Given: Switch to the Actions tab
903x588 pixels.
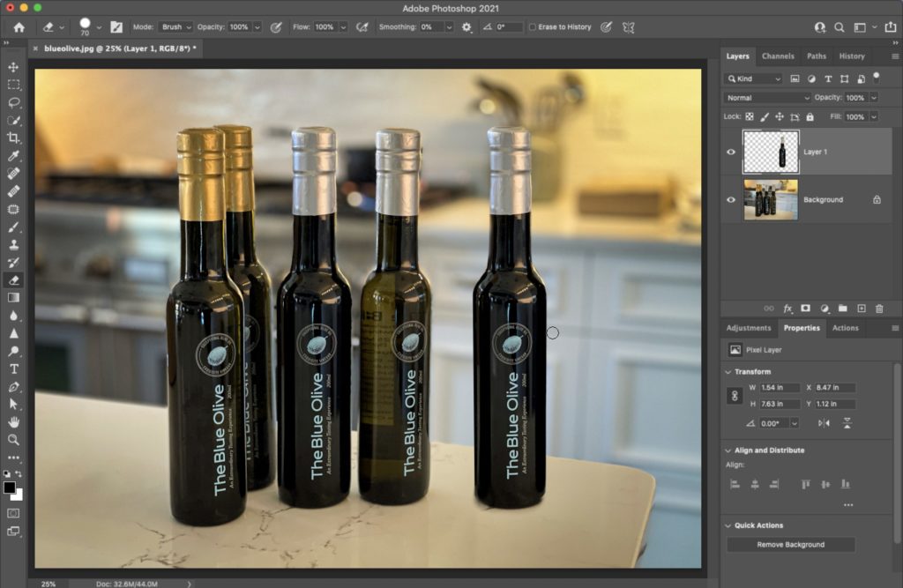Looking at the screenshot, I should point(845,328).
